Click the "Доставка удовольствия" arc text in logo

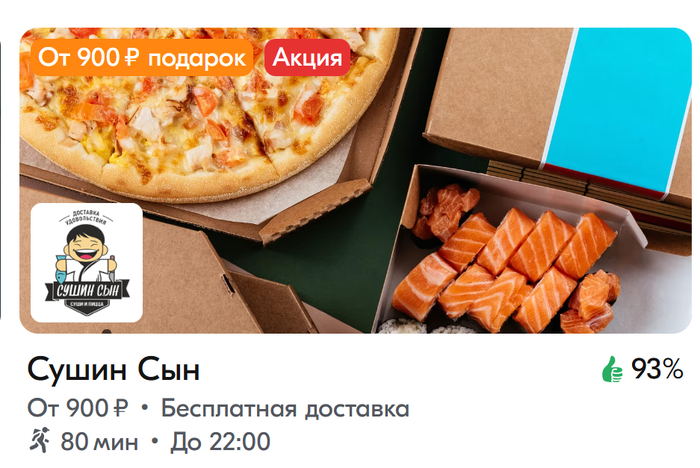pyautogui.click(x=86, y=217)
